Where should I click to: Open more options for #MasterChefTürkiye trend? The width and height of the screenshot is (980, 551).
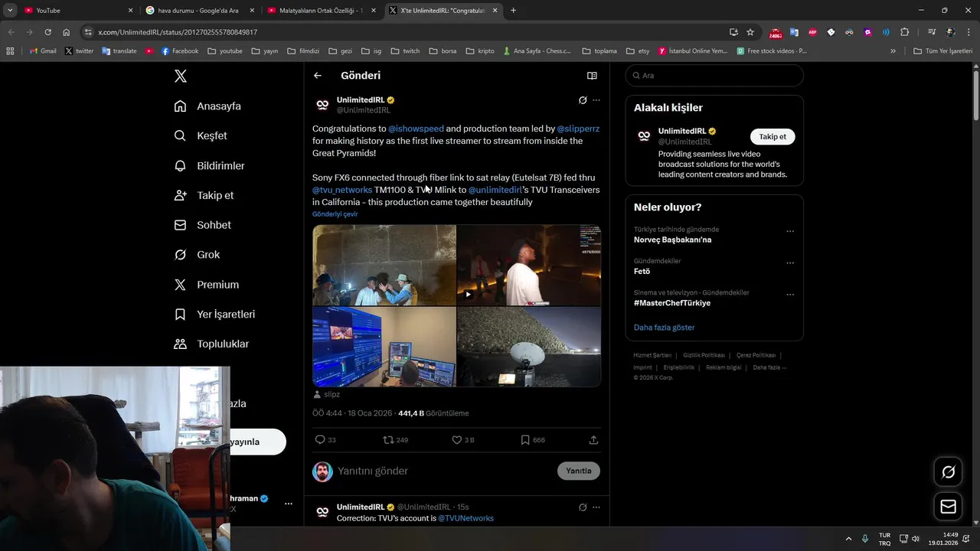pos(790,295)
